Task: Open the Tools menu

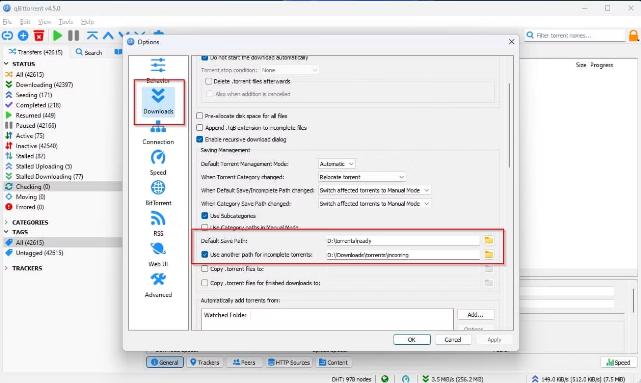Action: click(x=65, y=21)
